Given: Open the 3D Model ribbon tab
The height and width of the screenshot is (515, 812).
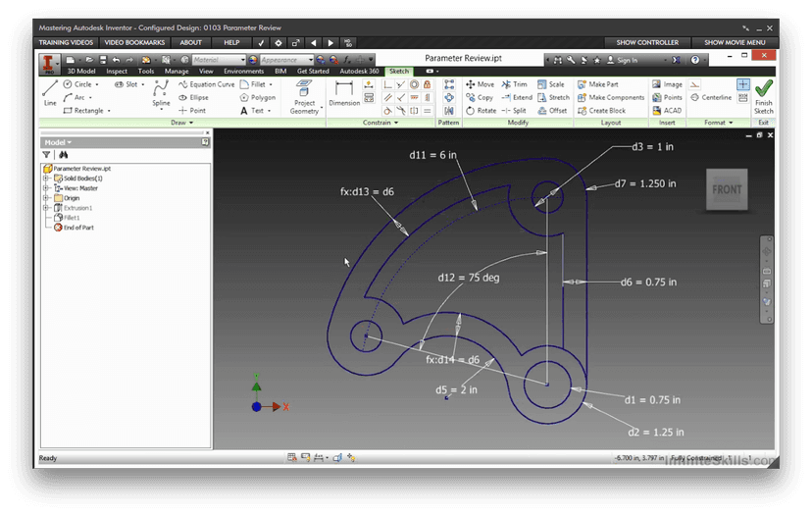Looking at the screenshot, I should click(81, 71).
